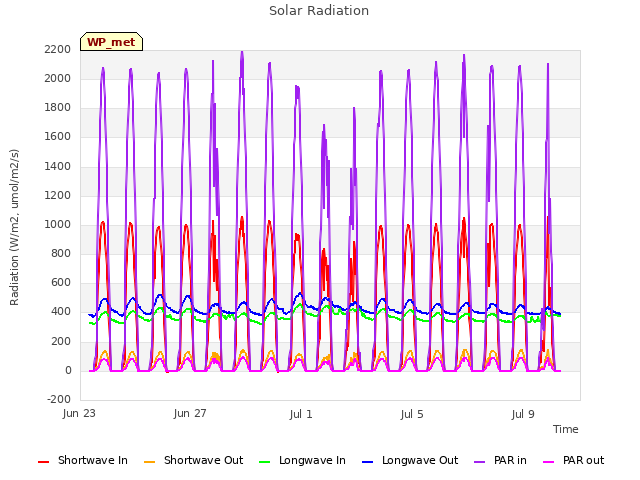Click the 600 y-axis tick label
The image size is (640, 480).
pyautogui.click(x=61, y=282)
